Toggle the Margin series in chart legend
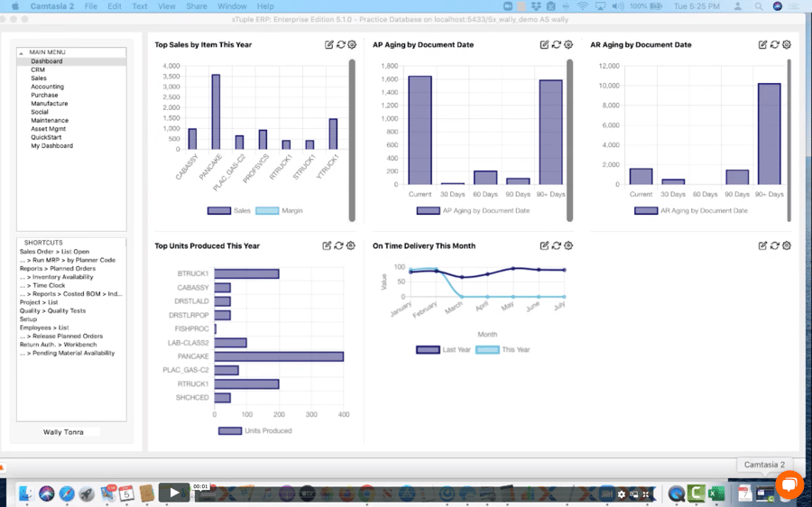Screen dimensions: 812x507 [279, 210]
